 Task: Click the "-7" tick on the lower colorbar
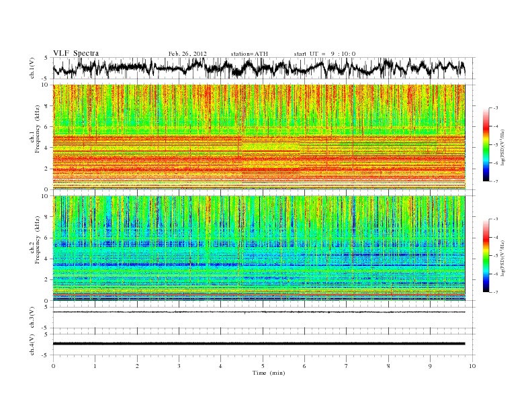[495, 292]
